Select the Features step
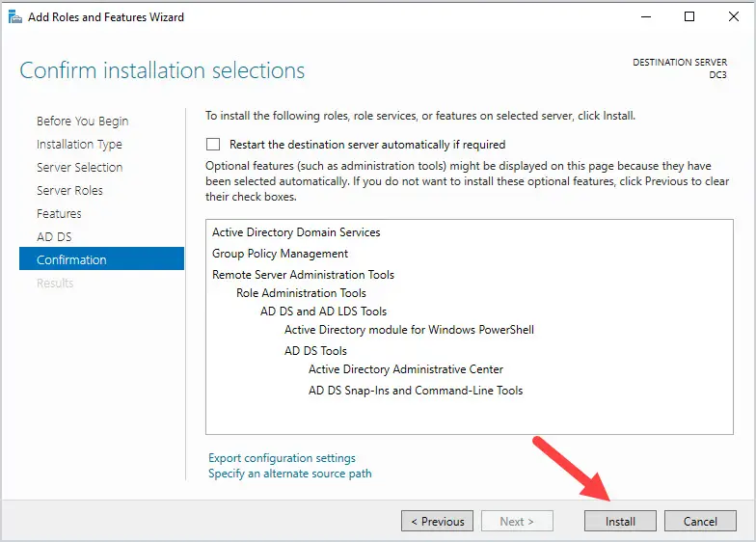The height and width of the screenshot is (542, 756). pyautogui.click(x=59, y=214)
